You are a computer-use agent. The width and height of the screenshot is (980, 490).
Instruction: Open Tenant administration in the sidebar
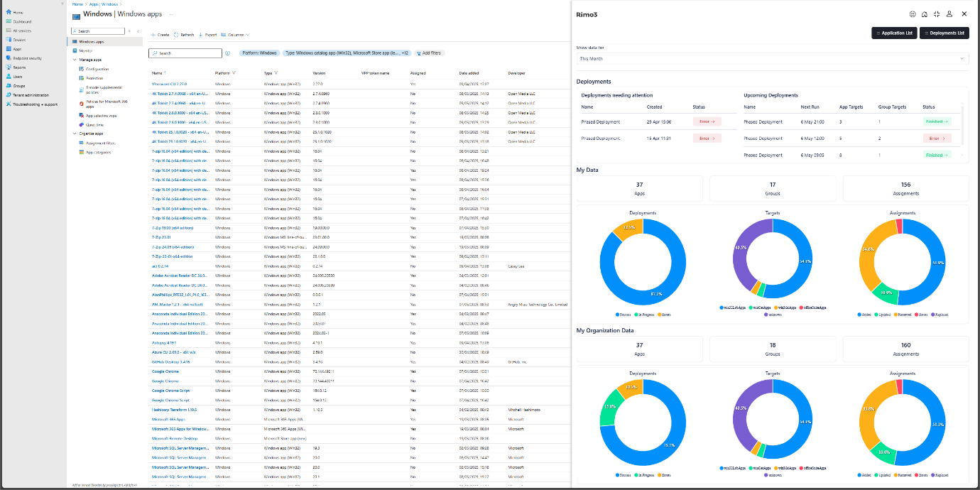(31, 95)
